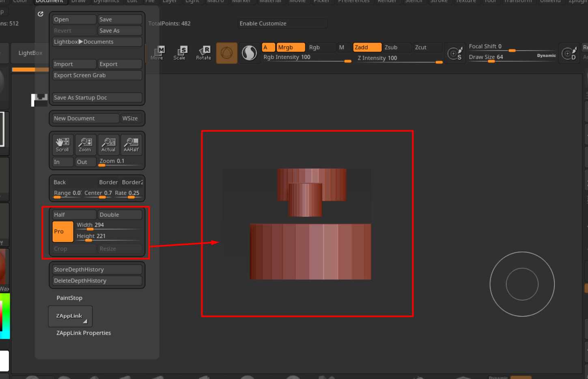588x379 pixels.
Task: Toggle the Mrgb paint mode
Action: click(x=290, y=47)
